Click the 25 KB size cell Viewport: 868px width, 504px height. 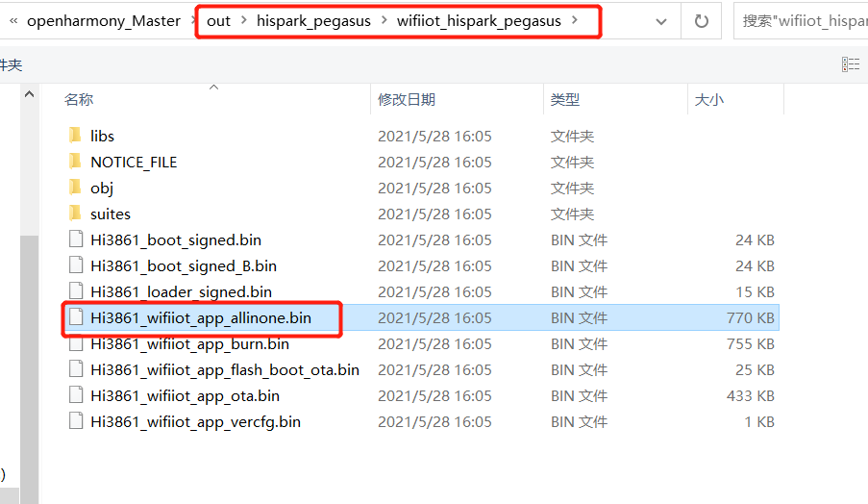pyautogui.click(x=755, y=370)
